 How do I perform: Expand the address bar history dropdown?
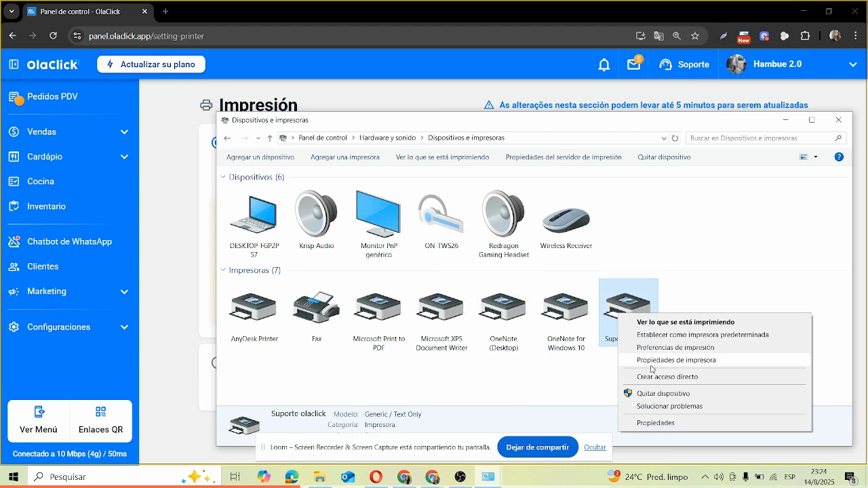pyautogui.click(x=664, y=138)
